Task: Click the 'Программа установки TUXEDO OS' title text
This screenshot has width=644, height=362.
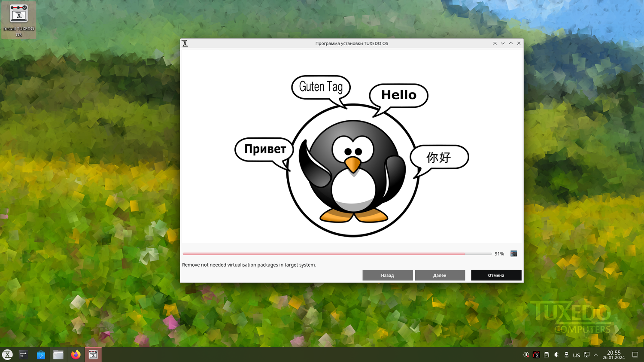Action: tap(352, 43)
